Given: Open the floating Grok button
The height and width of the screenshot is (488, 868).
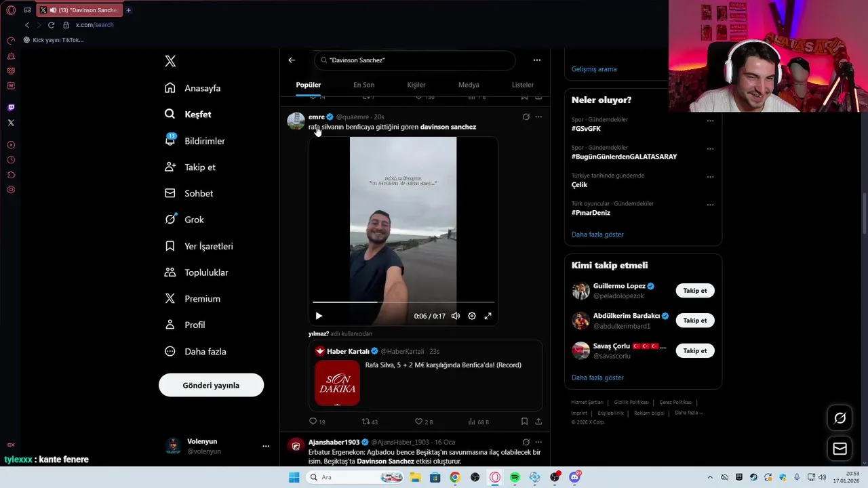Looking at the screenshot, I should click(840, 418).
